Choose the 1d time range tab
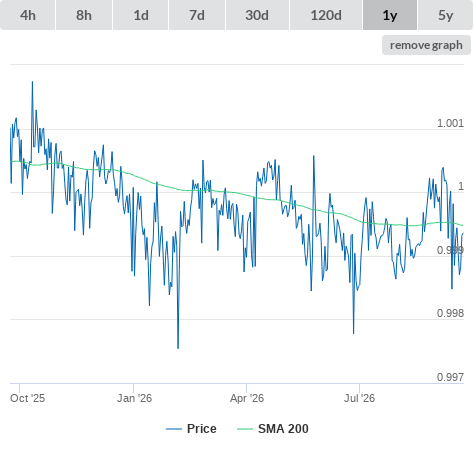The image size is (474, 455). (x=141, y=15)
